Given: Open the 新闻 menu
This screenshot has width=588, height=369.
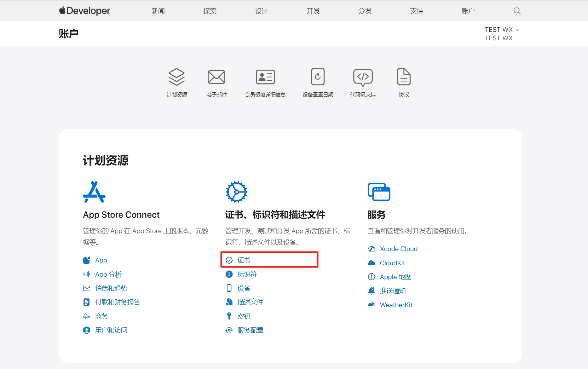Looking at the screenshot, I should pos(158,11).
